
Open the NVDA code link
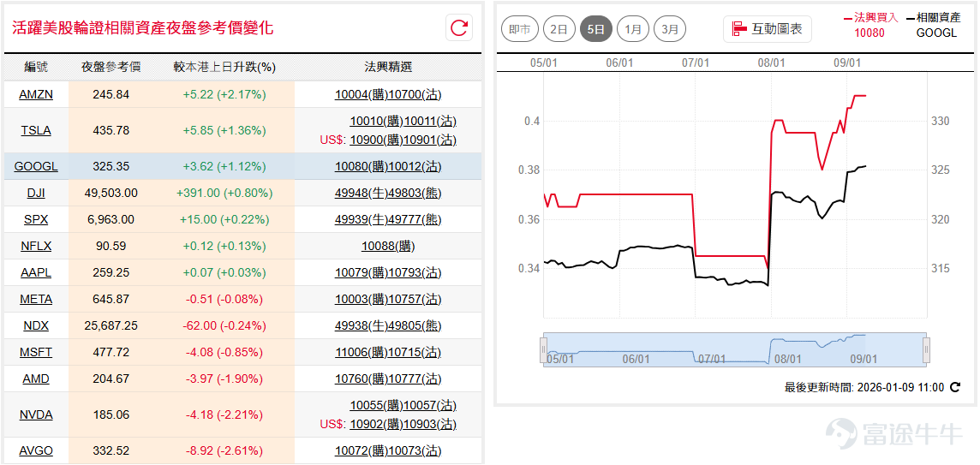[36, 415]
